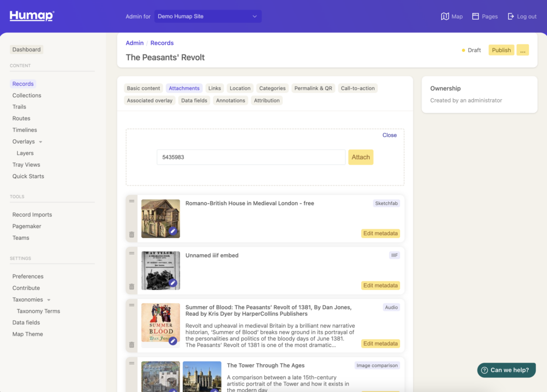Viewport: 547px width, 392px height.
Task: Click the drag handle of Romano-British House attachment
Action: tap(131, 201)
